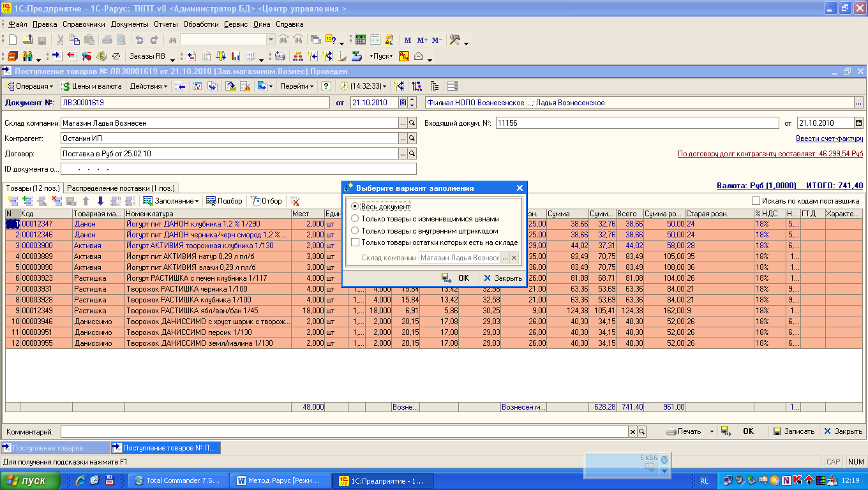Click the document date calendar picker icon

(403, 102)
